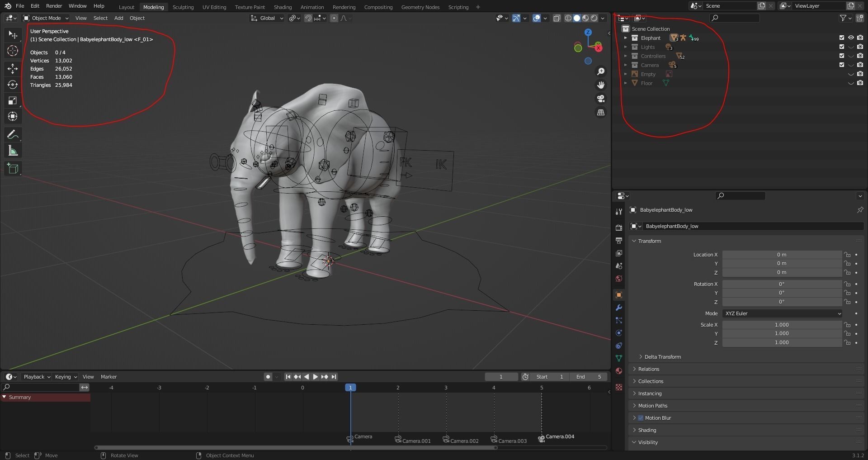868x460 pixels.
Task: Switch perspective/orthographic with the grid icon
Action: pos(601,112)
